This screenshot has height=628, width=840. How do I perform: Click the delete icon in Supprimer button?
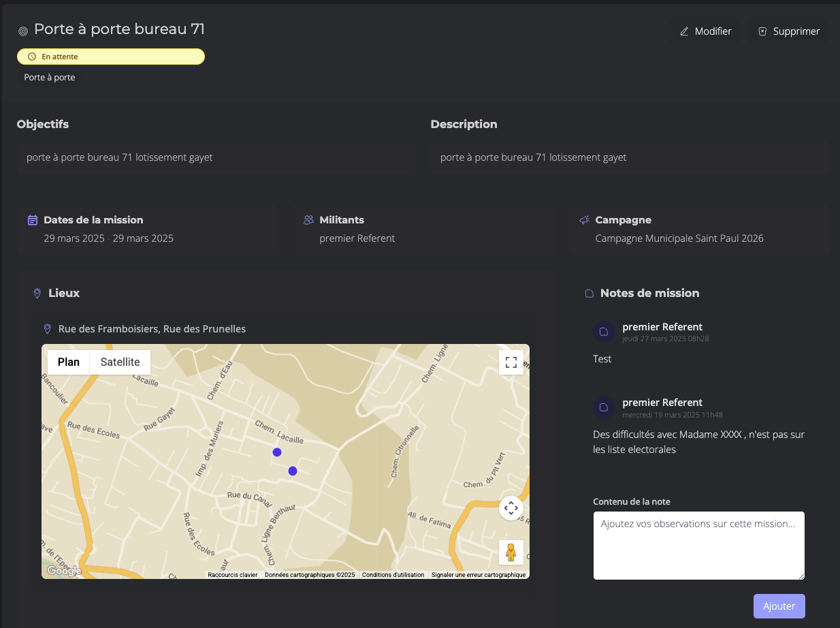tap(762, 31)
